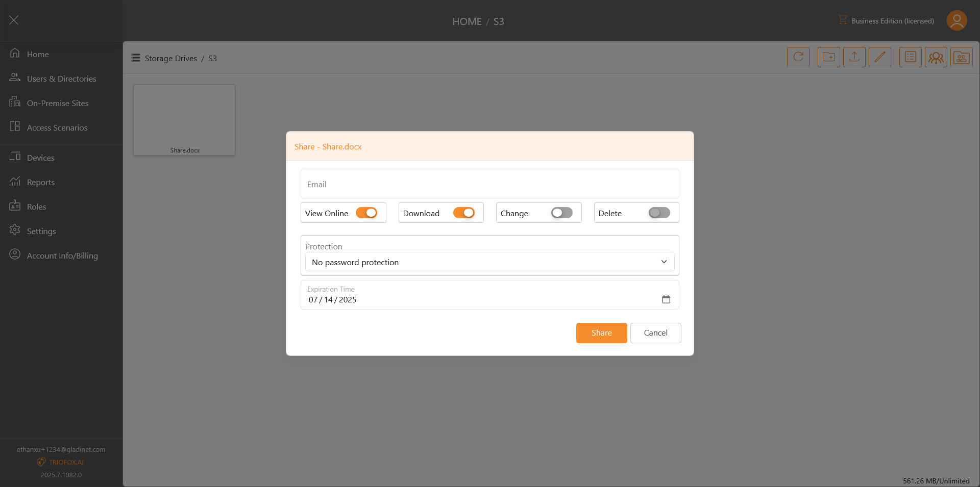This screenshot has height=487, width=980.
Task: Click the Devices icon in the sidebar
Action: pyautogui.click(x=15, y=156)
